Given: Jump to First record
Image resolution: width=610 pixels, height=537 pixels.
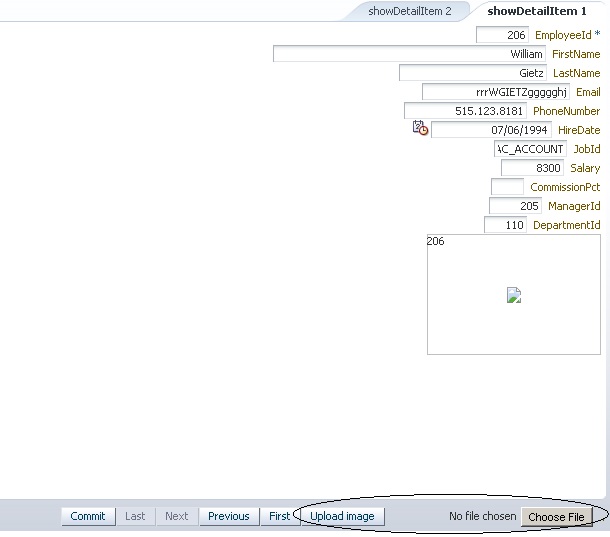Looking at the screenshot, I should point(279,516).
